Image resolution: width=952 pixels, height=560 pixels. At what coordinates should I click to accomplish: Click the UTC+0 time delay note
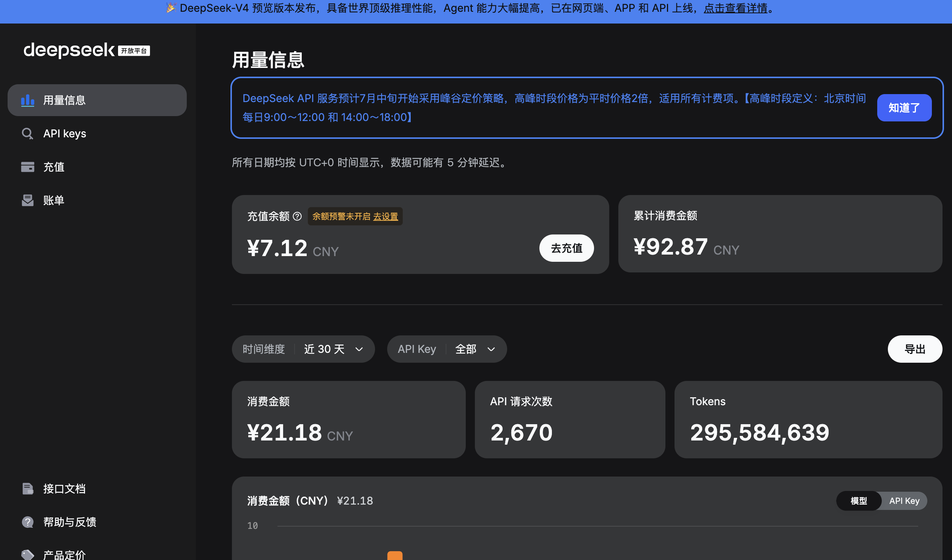(x=370, y=163)
